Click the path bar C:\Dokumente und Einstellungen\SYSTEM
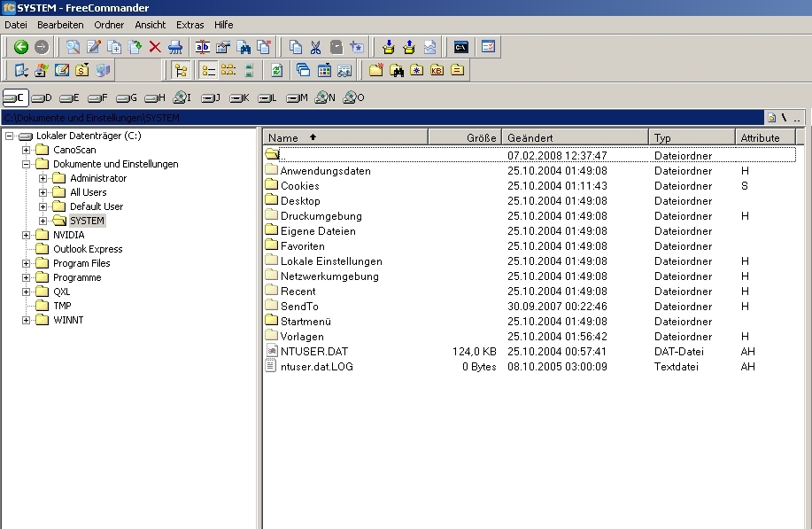The height and width of the screenshot is (529, 812). pyautogui.click(x=383, y=118)
